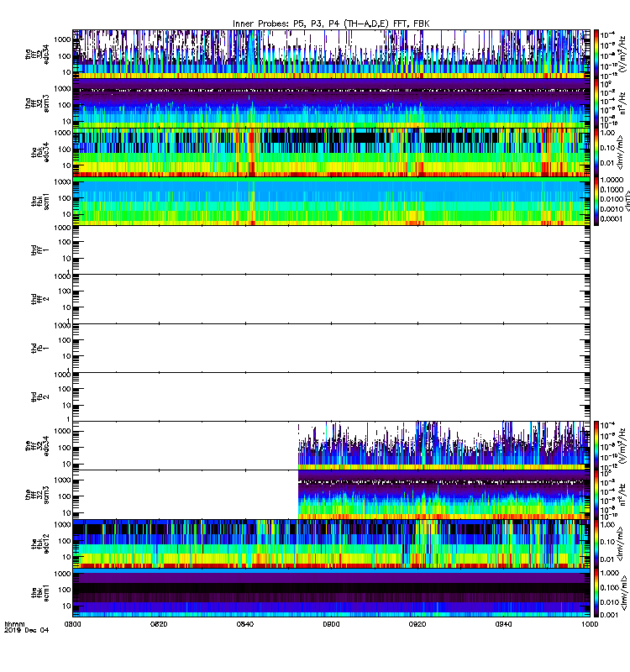Select the 'tha fff 32 scm3' panel label
Viewport: 630px width, 672px height.
pyautogui.click(x=37, y=103)
